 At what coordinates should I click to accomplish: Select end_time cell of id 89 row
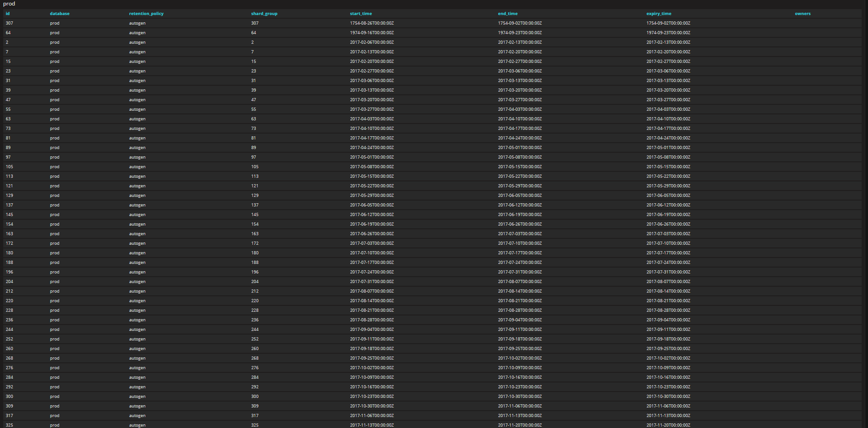[520, 148]
